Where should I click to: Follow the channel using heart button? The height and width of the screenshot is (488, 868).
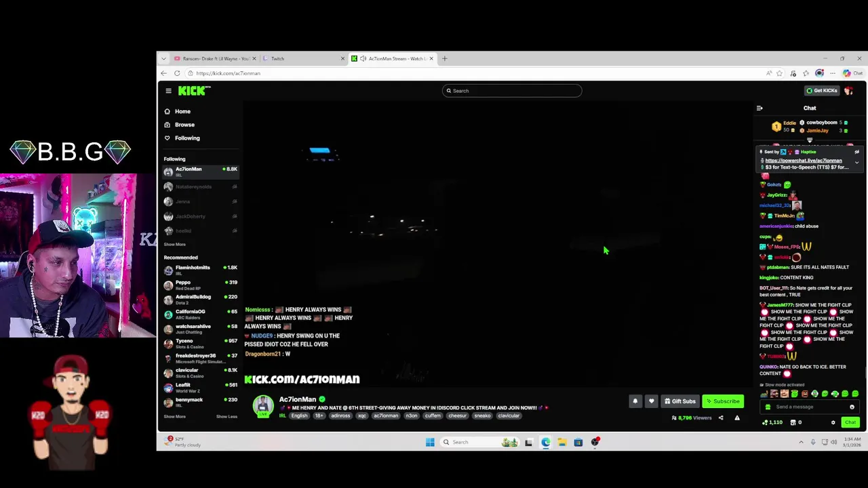[x=651, y=401]
